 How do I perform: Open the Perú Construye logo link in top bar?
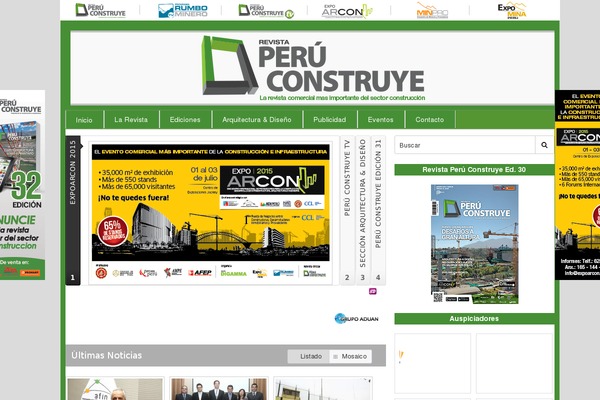coord(100,10)
